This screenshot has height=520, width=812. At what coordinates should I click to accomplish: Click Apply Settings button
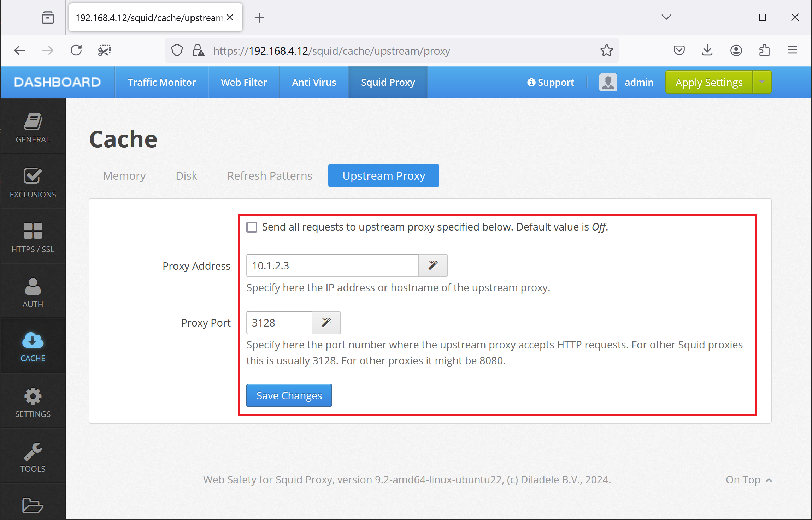tap(708, 82)
